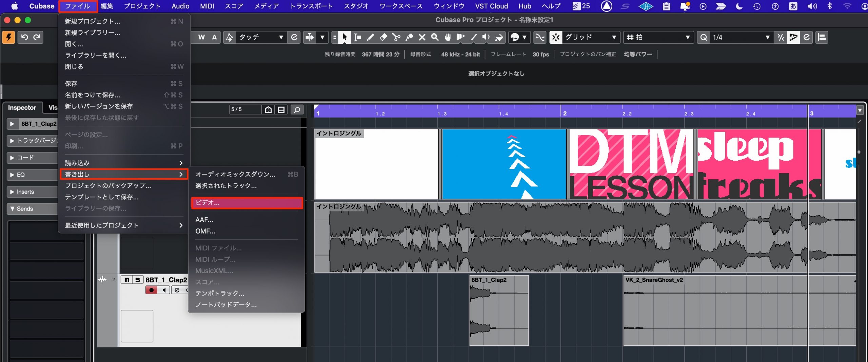
Task: Select the Split scissors tool
Action: [396, 37]
